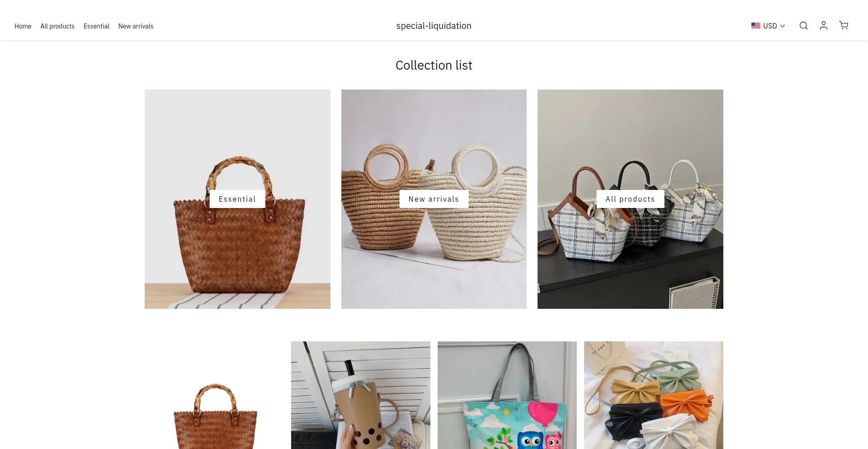The image size is (868, 449).
Task: Click the Essential collection label
Action: coord(237,199)
